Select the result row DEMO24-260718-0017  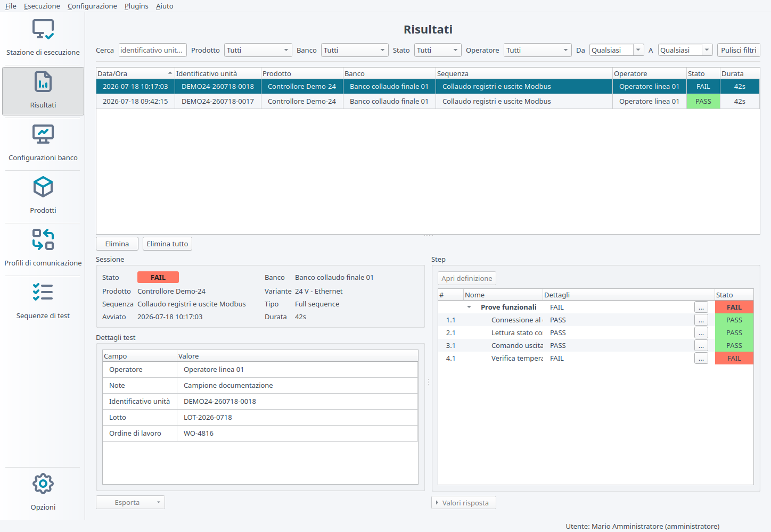(428, 101)
